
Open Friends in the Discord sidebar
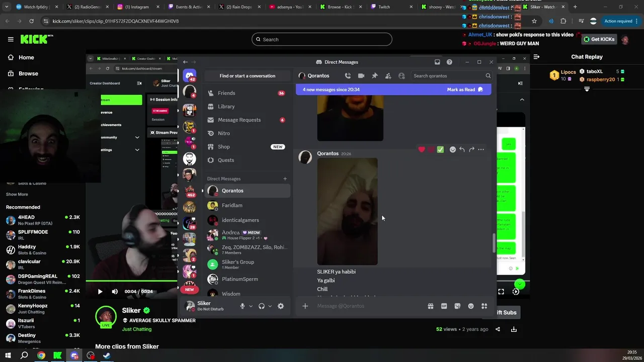[247, 93]
